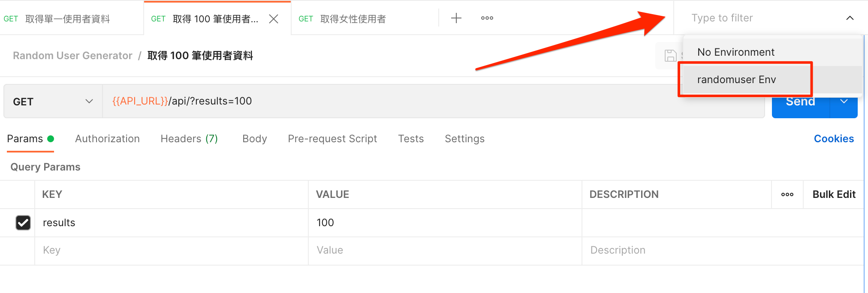Open column options dots in params table

coord(787,194)
